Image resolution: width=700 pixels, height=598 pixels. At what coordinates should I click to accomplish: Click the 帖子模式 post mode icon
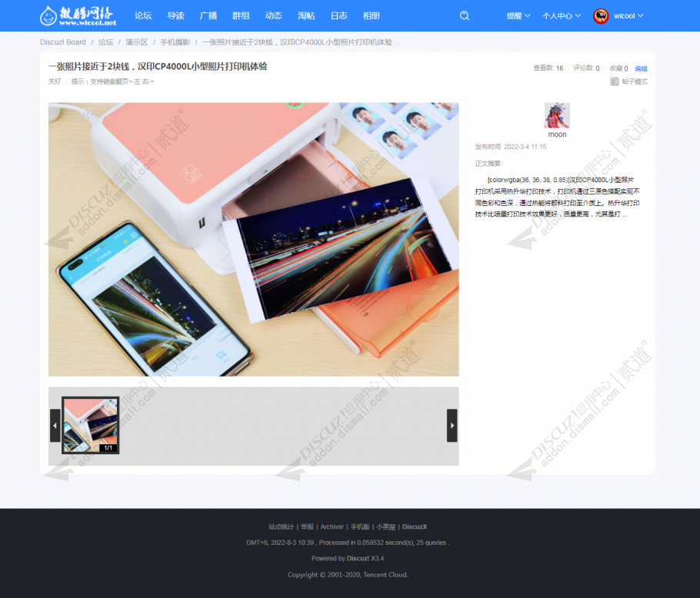(615, 81)
